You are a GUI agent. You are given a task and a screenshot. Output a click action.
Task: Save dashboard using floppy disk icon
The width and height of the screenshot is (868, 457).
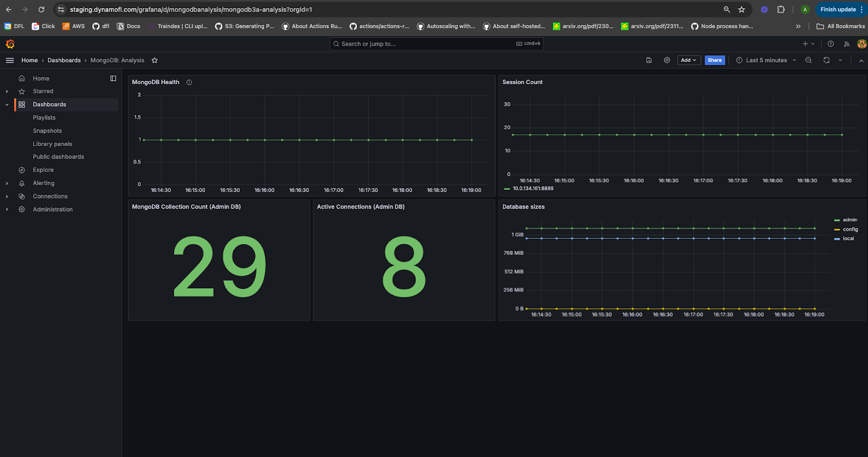(649, 60)
